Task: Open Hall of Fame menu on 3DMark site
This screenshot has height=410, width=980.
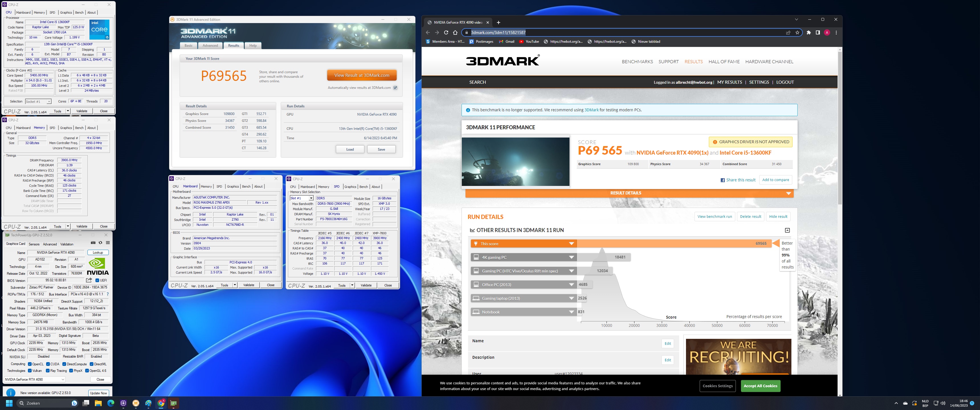Action: click(724, 61)
